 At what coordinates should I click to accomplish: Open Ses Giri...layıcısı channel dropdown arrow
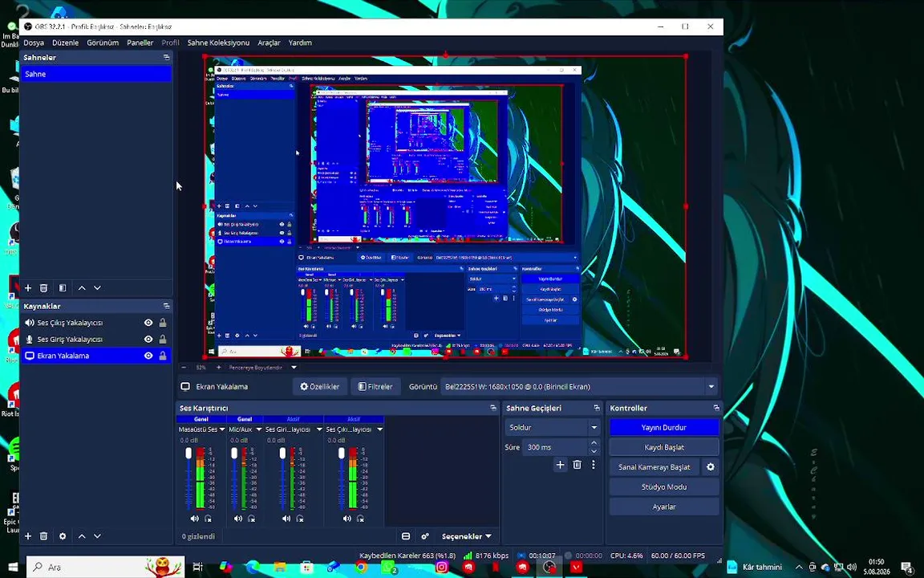319,429
